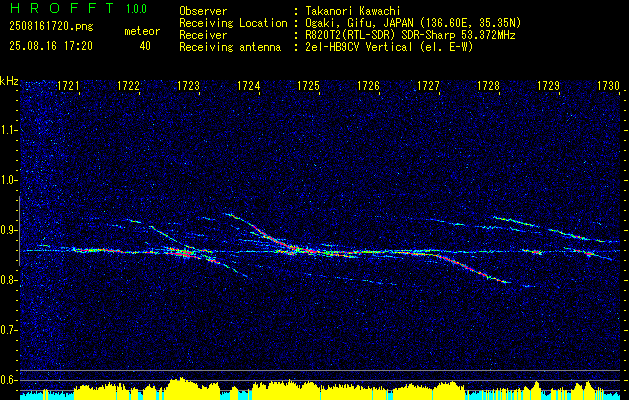
Task: Click the Observer field label
Action: coord(203,11)
